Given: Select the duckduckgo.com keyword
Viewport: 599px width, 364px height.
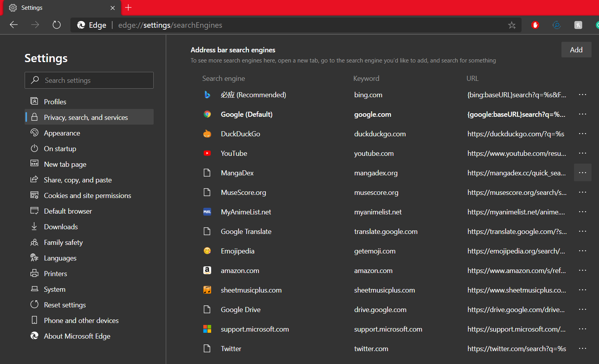Looking at the screenshot, I should point(380,134).
